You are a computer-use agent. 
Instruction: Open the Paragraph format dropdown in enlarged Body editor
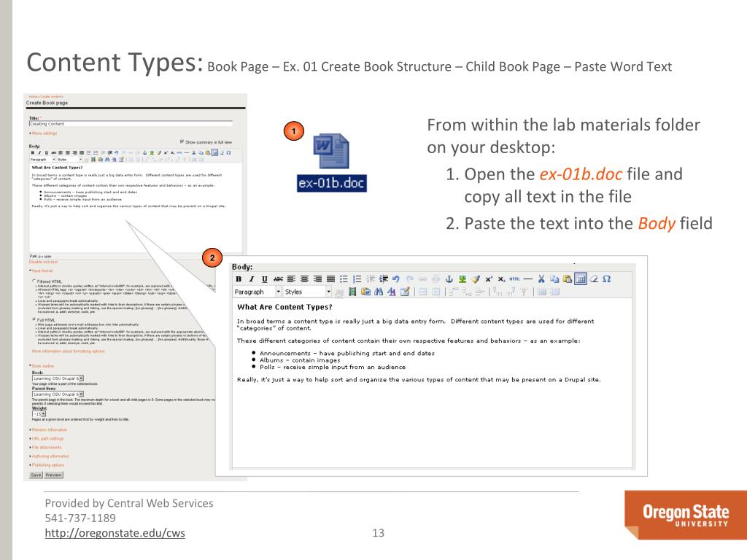258,292
